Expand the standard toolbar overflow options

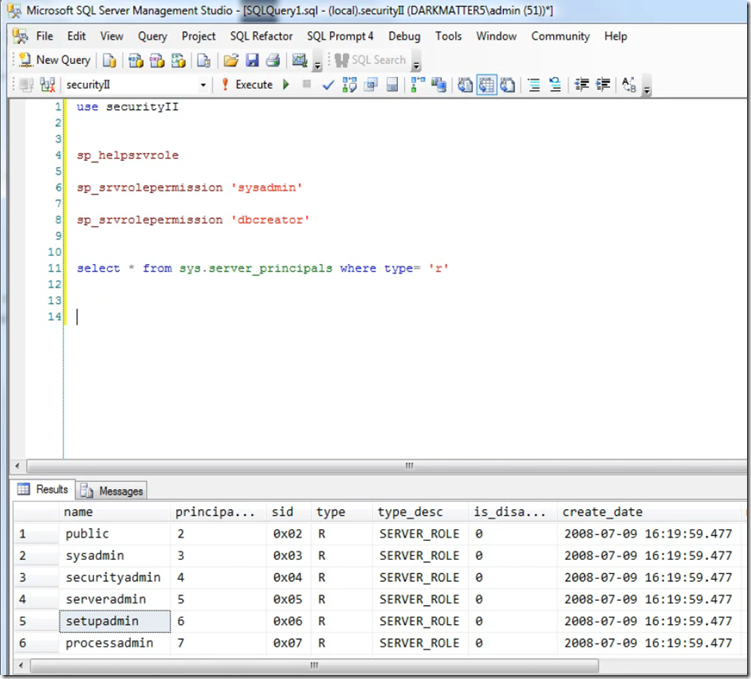tap(317, 64)
